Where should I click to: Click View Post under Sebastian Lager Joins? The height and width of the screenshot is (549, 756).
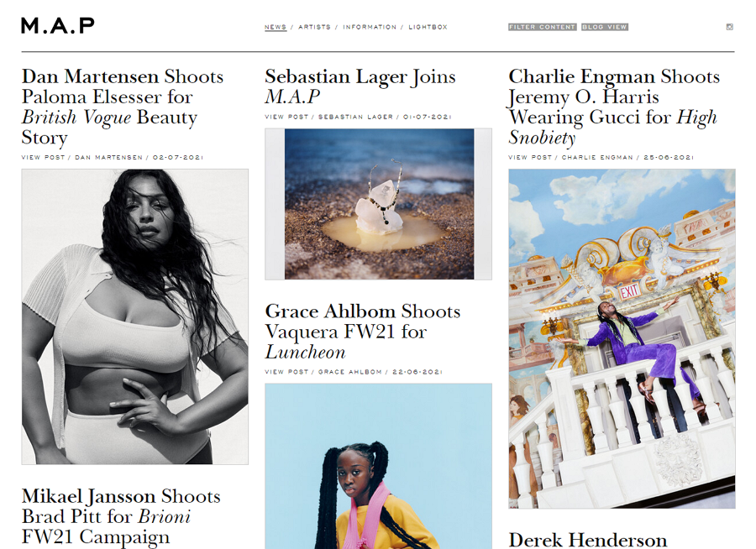pyautogui.click(x=286, y=117)
